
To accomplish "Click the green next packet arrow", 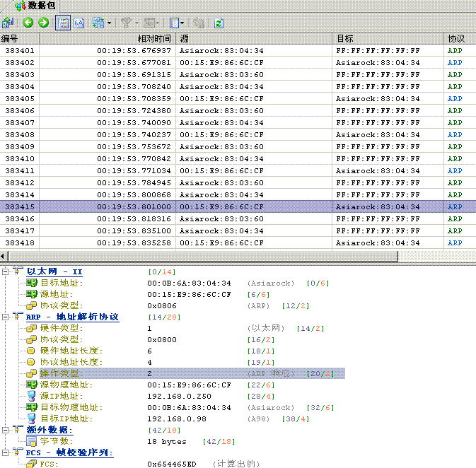I will [x=43, y=23].
